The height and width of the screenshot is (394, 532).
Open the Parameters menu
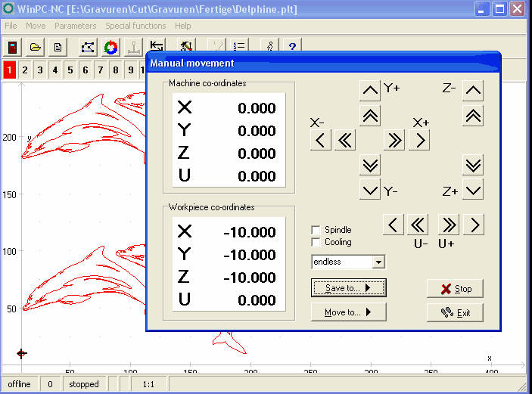pos(75,26)
